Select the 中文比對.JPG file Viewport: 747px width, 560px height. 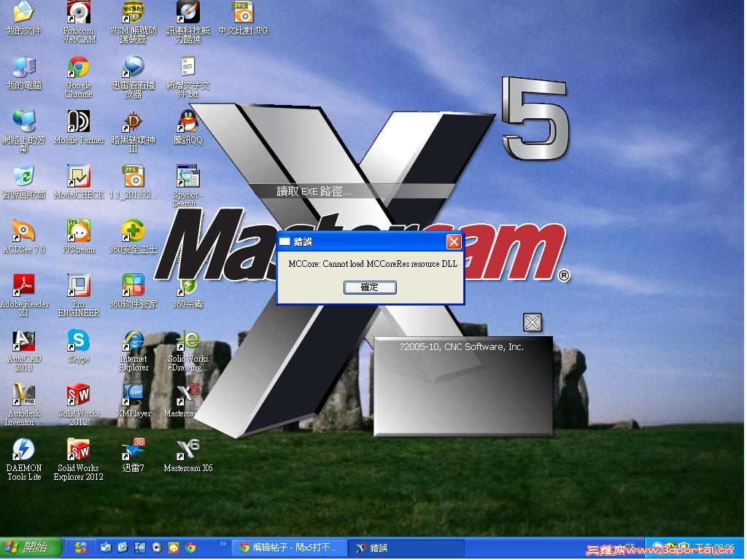243,19
